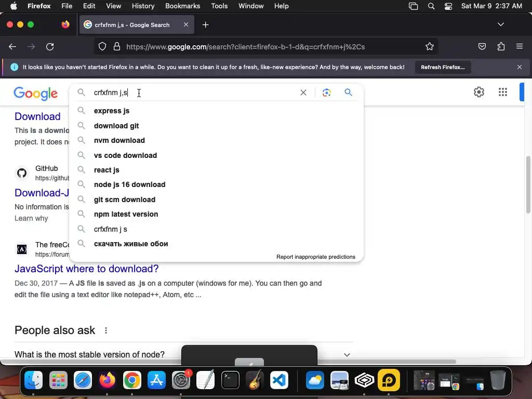Open the Tools menu
Screen dimensions: 532x399
[x=219, y=6]
